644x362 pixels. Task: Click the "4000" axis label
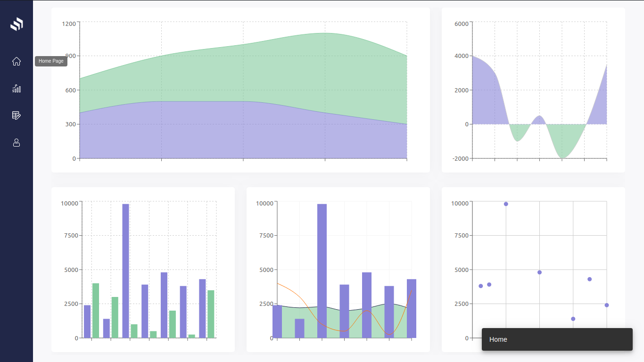pos(461,56)
